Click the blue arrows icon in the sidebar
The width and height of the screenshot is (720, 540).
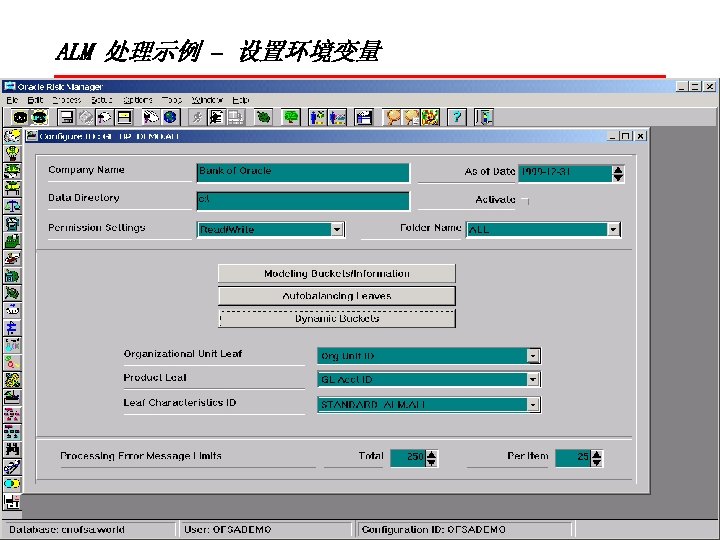click(12, 327)
